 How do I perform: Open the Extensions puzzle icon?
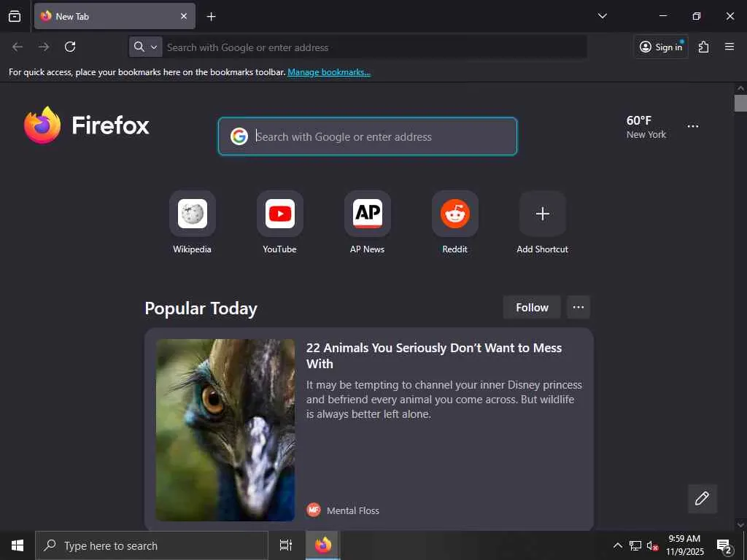click(703, 47)
